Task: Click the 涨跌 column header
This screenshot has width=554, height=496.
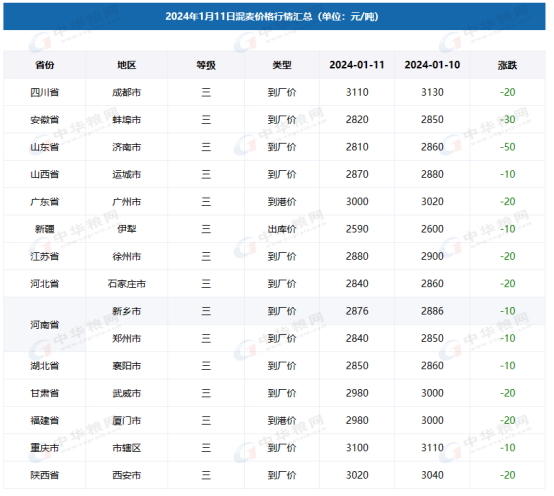Action: pos(507,65)
